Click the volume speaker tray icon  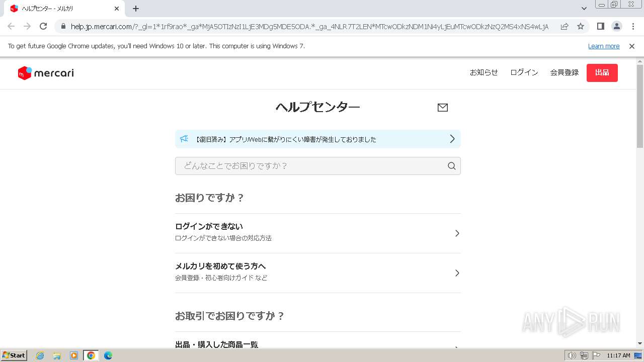coord(572,355)
